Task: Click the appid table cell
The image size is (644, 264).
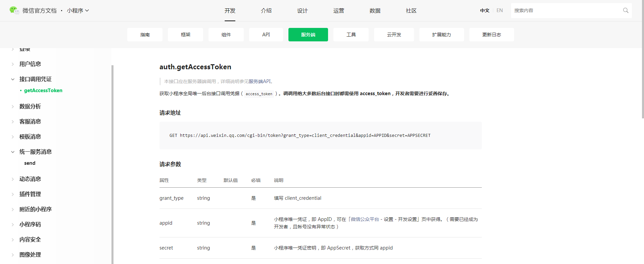Action: (166, 223)
